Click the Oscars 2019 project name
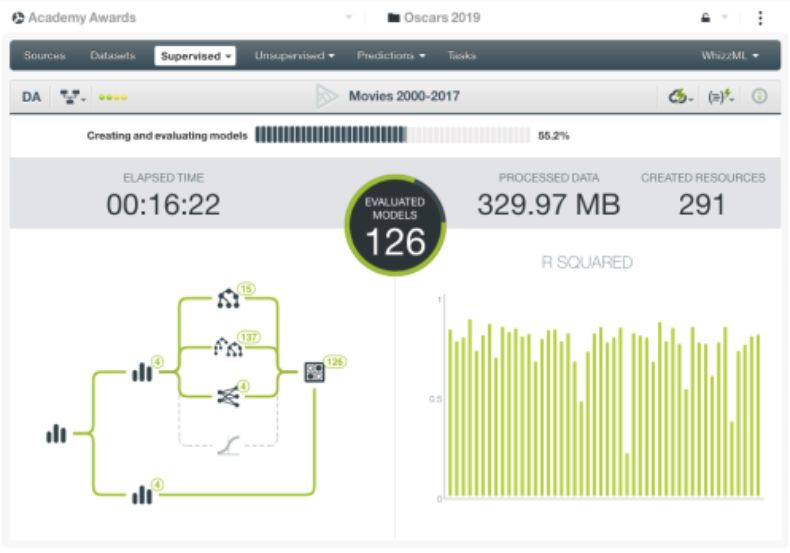 442,18
